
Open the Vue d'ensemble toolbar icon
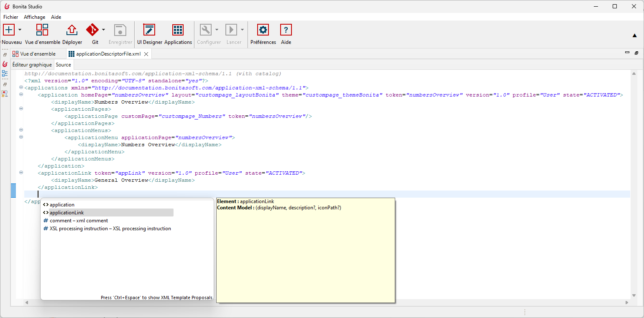pos(42,30)
